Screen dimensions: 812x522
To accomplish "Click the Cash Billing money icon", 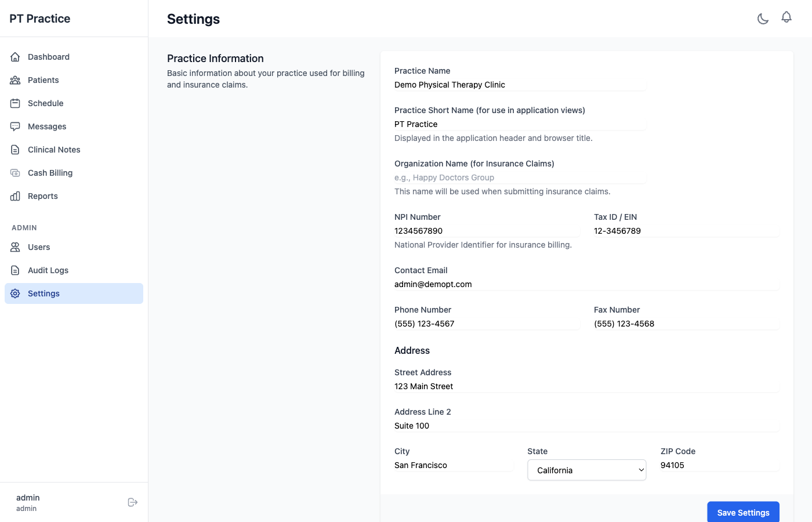I will 15,173.
